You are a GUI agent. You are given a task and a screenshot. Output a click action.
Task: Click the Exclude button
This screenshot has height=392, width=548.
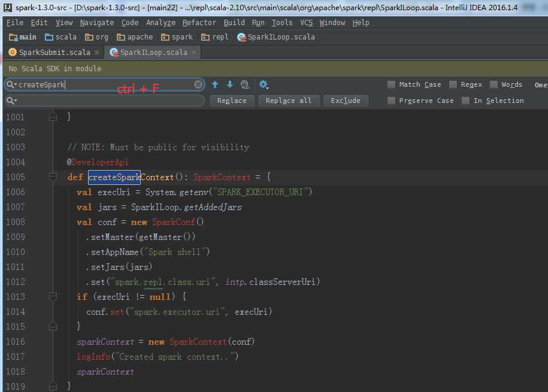[x=346, y=101]
